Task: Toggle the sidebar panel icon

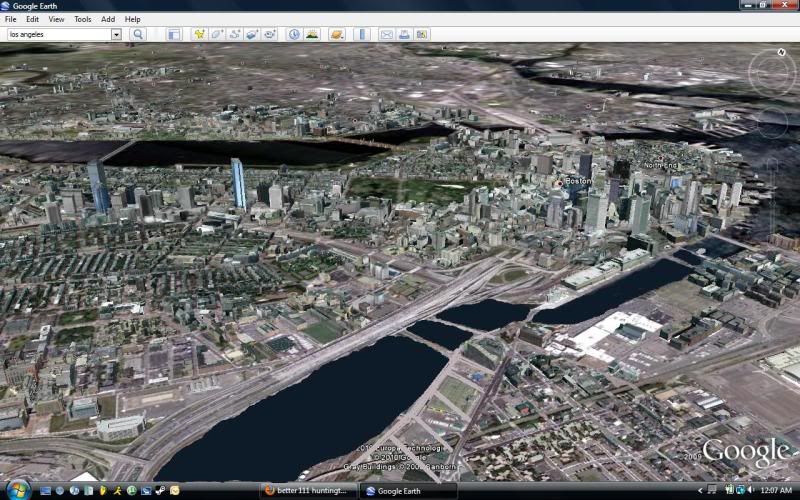Action: tap(174, 34)
